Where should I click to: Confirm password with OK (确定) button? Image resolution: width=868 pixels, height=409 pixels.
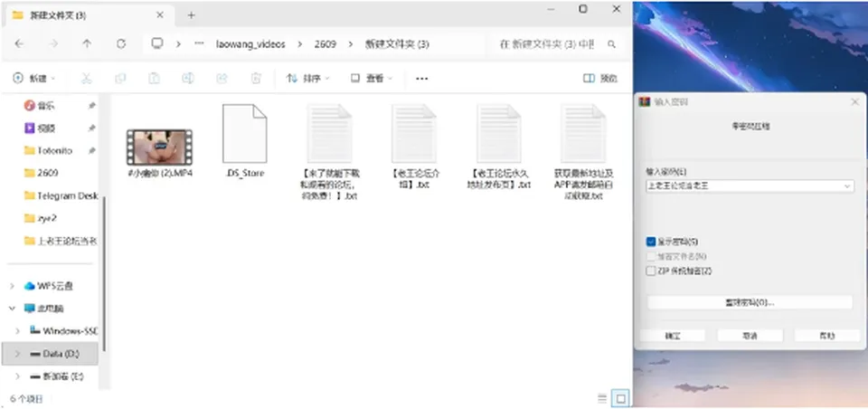tap(673, 336)
